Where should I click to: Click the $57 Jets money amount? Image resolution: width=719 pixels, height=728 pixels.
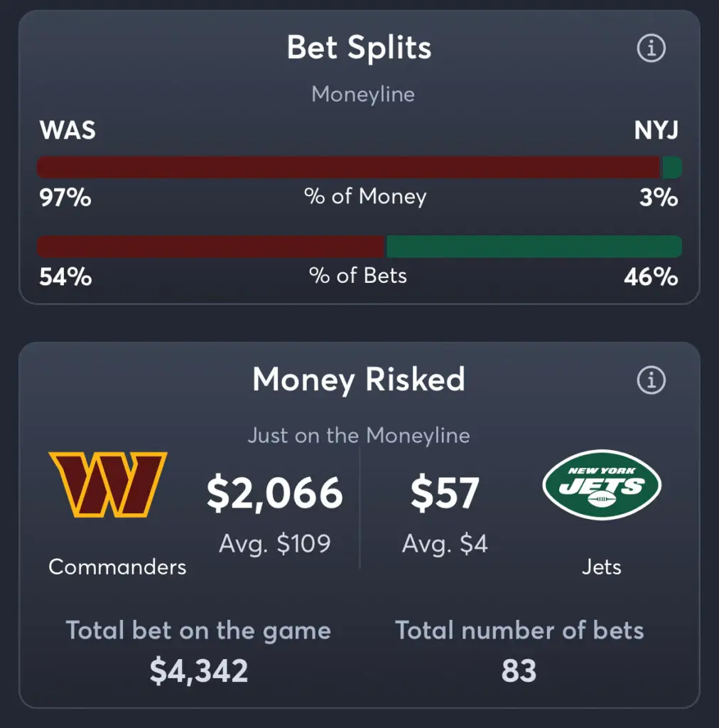coord(445,493)
